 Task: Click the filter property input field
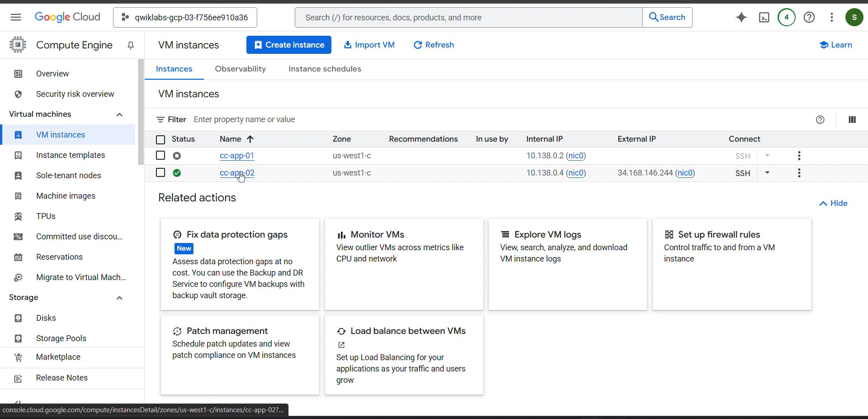(497, 119)
